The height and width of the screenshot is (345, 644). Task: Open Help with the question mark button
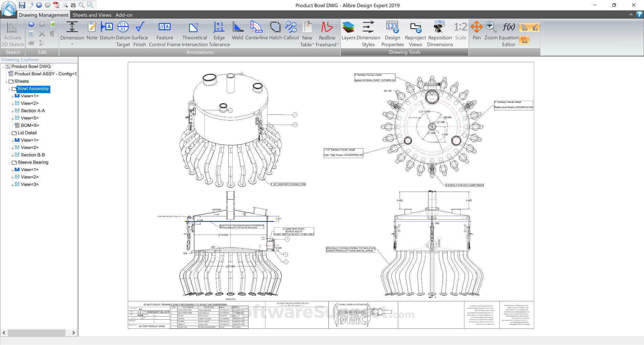639,15
